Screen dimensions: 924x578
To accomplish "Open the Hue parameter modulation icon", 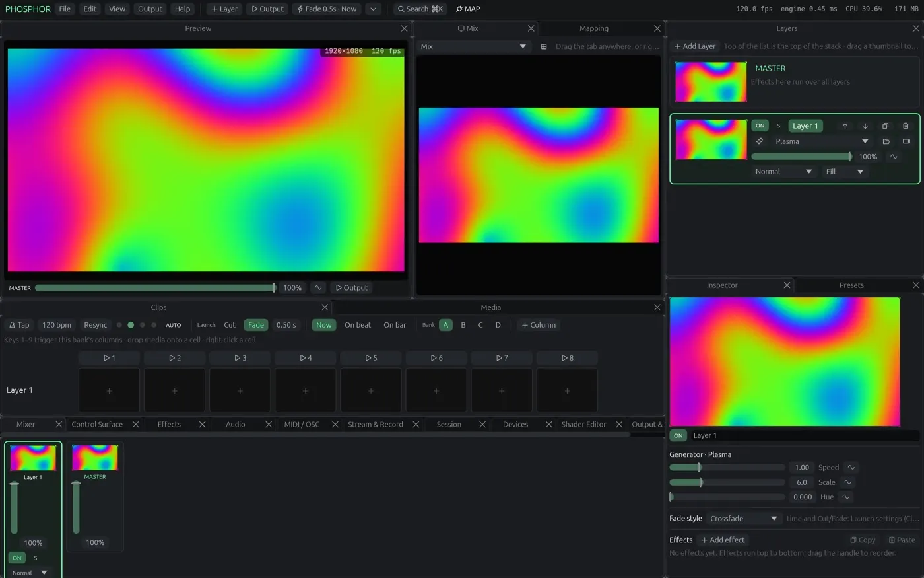I will [845, 497].
